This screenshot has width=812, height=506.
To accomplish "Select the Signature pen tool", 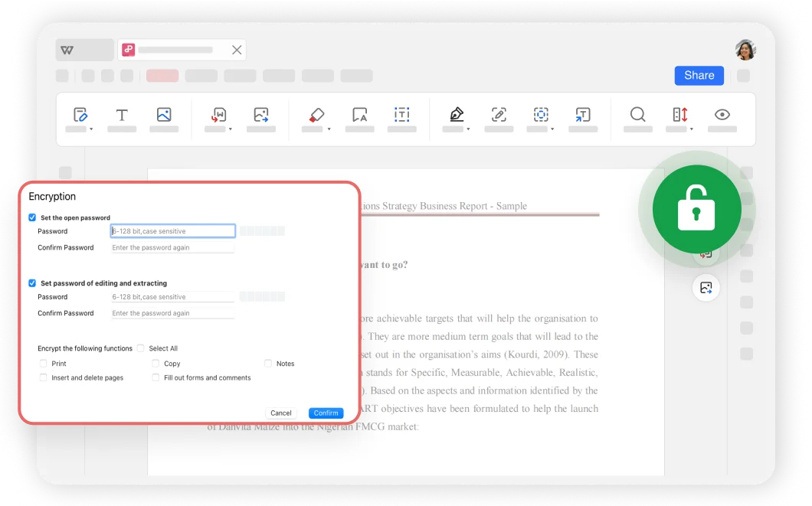I will click(456, 115).
